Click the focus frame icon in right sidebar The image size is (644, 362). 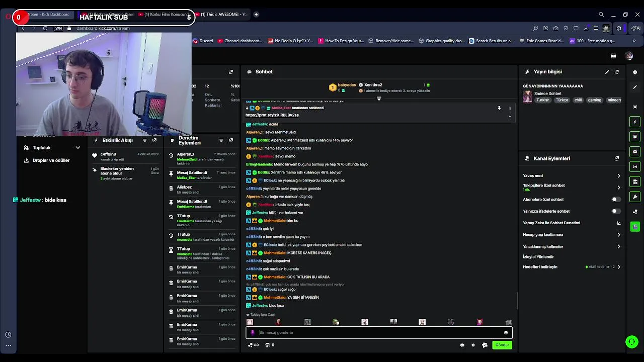tap(635, 107)
